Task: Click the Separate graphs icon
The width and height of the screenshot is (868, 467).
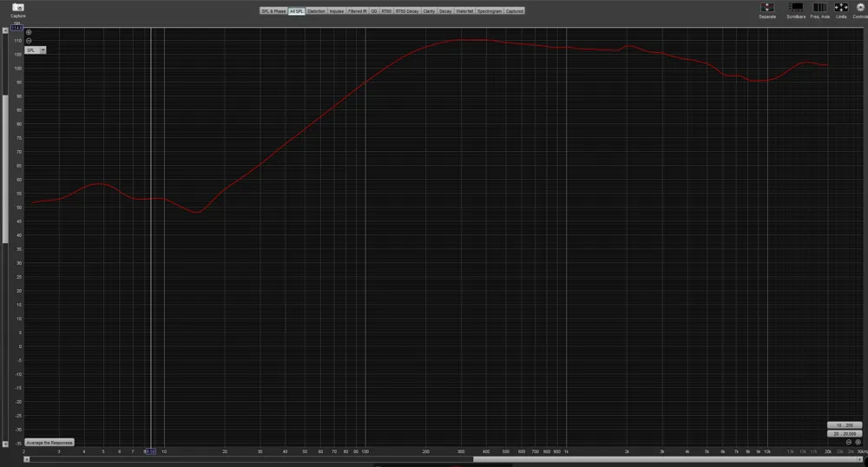Action: pyautogui.click(x=767, y=7)
